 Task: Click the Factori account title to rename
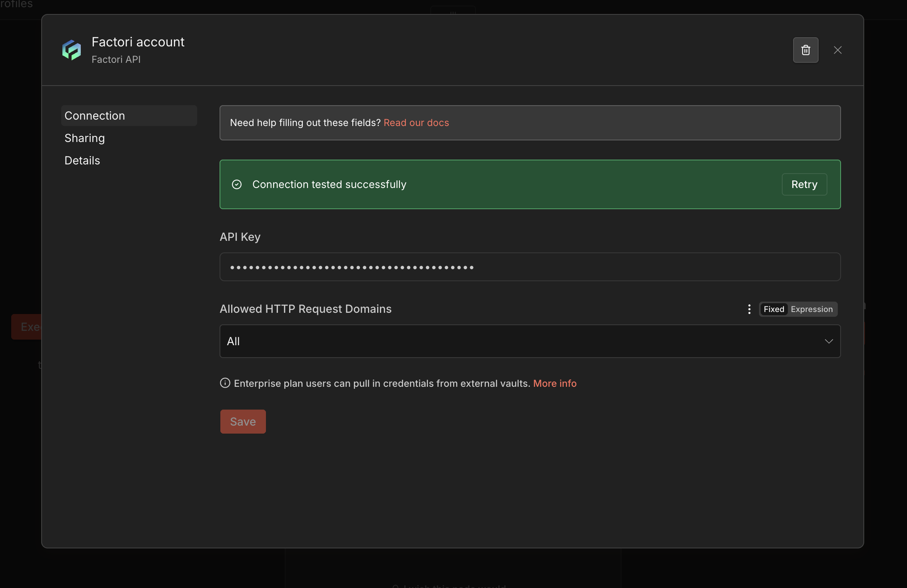[x=138, y=42]
